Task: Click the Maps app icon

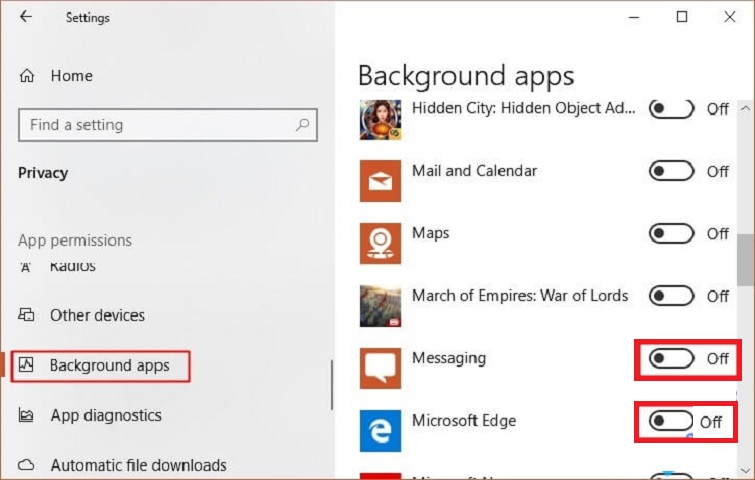Action: 380,243
